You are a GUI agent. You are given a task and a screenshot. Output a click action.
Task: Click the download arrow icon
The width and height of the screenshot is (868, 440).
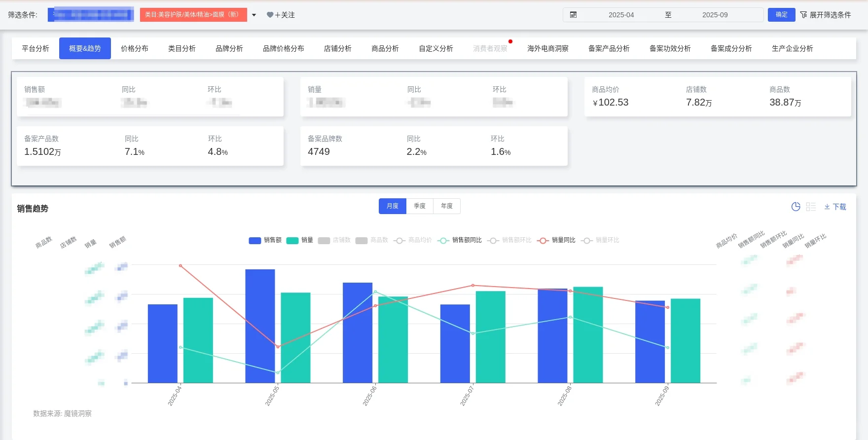pos(827,207)
